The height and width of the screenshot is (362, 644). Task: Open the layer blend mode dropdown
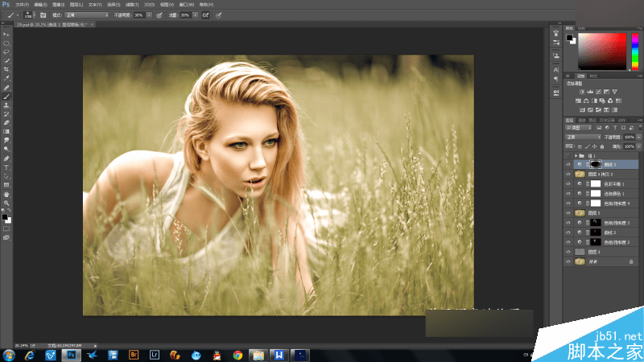point(584,137)
